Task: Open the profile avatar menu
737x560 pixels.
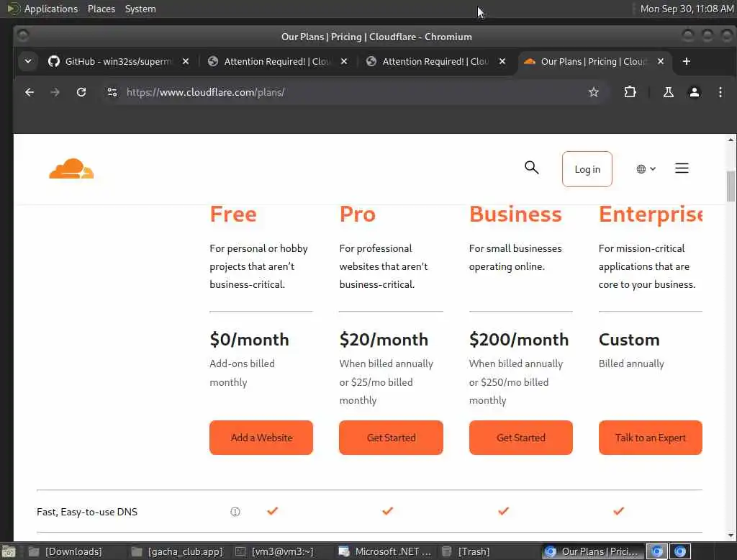Action: (x=694, y=92)
